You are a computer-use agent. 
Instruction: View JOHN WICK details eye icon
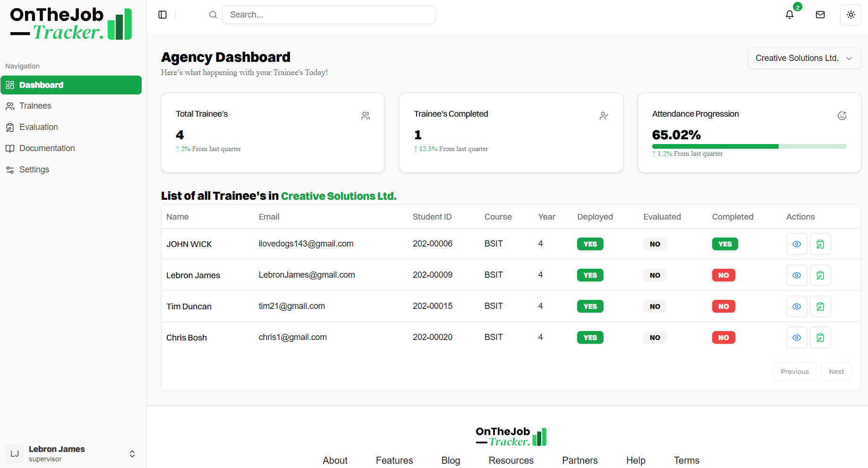[797, 244]
